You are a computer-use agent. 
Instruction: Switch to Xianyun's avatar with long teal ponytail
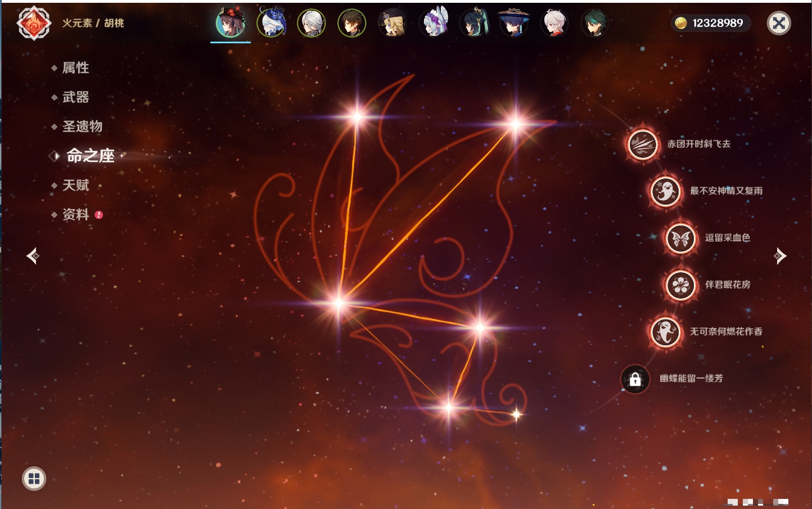(x=473, y=23)
